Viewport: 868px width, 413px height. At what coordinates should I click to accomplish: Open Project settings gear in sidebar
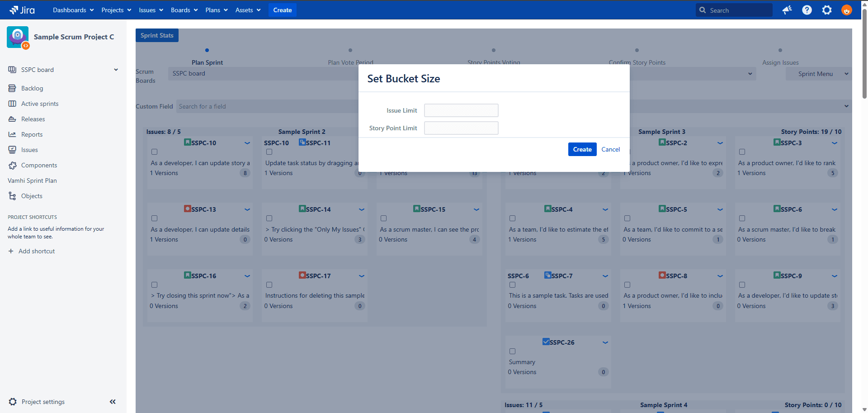13,402
